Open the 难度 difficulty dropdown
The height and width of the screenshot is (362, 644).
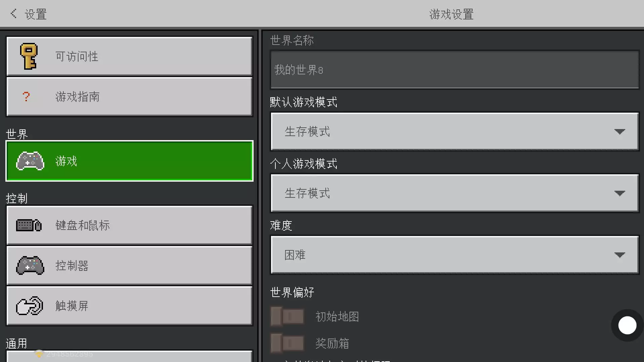pos(454,255)
